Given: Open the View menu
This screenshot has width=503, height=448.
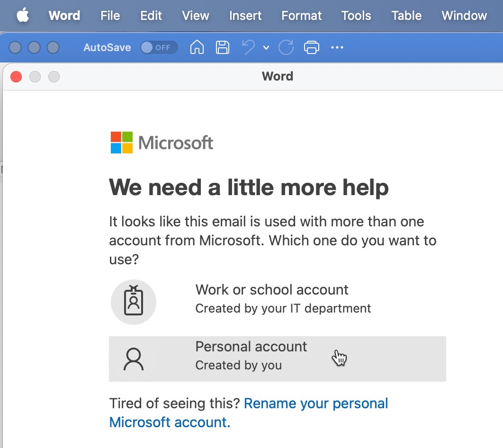Looking at the screenshot, I should pos(195,16).
